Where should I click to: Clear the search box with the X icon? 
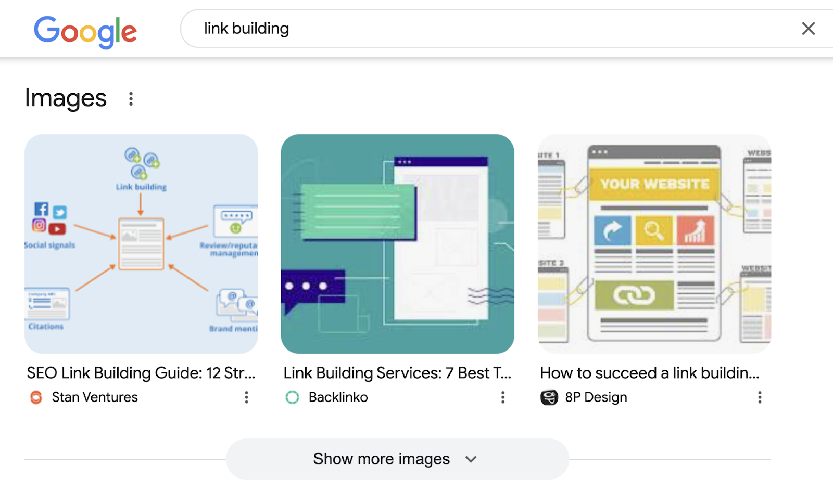[808, 29]
